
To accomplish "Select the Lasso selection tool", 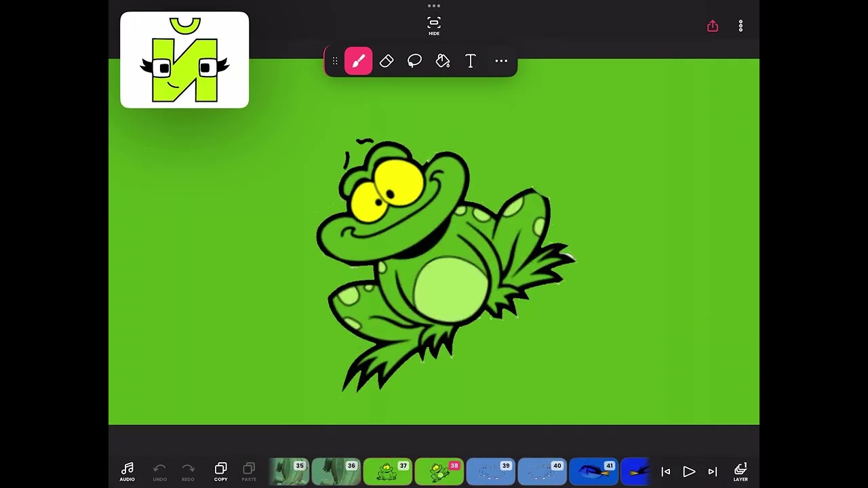I will click(x=414, y=61).
